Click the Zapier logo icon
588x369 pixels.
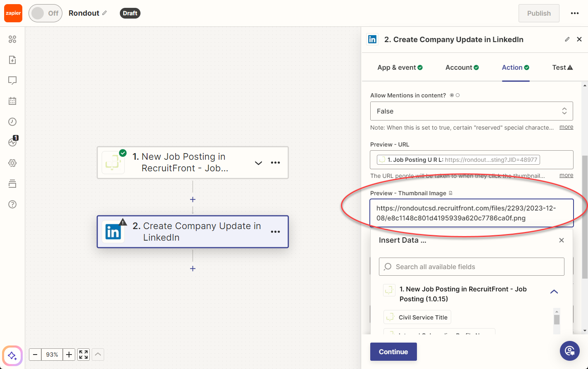click(x=13, y=13)
